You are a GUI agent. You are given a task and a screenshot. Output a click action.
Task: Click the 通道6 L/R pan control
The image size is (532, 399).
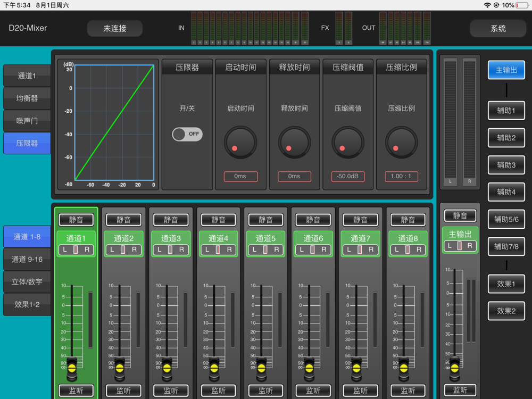pos(313,250)
